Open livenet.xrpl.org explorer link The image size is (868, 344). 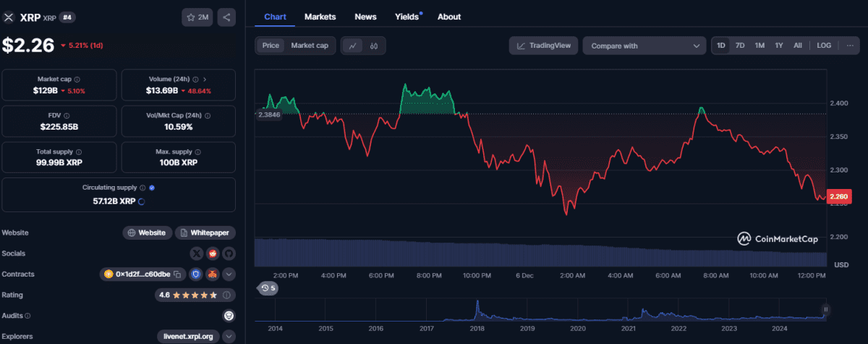[x=188, y=336]
